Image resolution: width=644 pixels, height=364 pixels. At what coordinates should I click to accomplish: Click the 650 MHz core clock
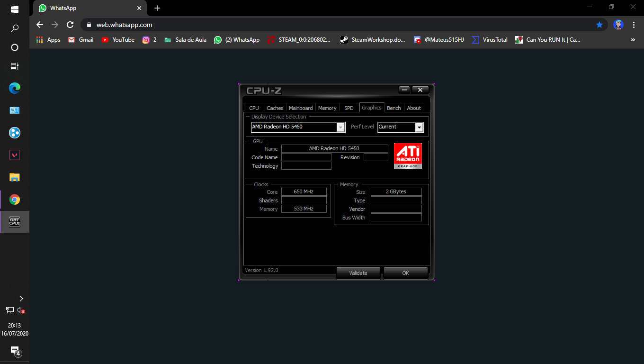click(x=304, y=192)
